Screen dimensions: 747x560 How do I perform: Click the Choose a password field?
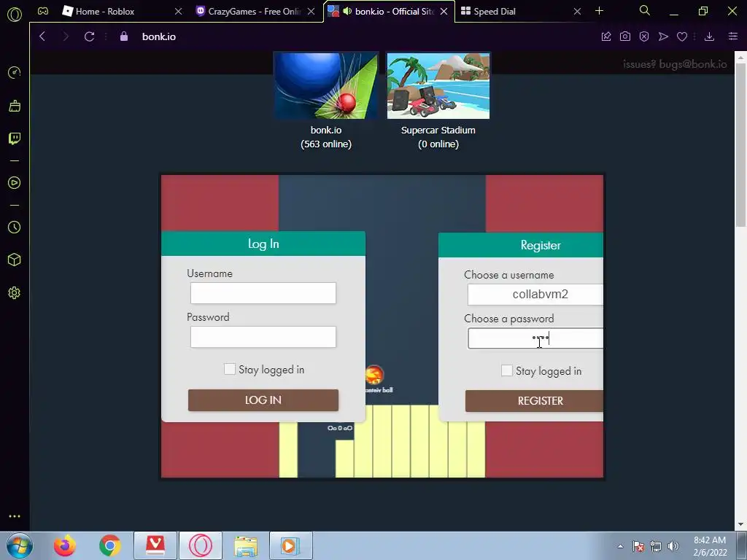[x=535, y=338]
